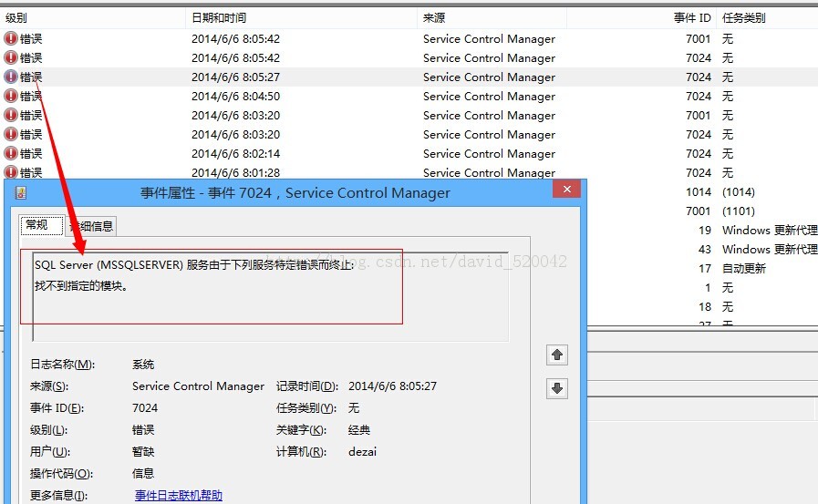818x504 pixels.
Task: Go to previous event with up arrow
Action: click(x=557, y=355)
